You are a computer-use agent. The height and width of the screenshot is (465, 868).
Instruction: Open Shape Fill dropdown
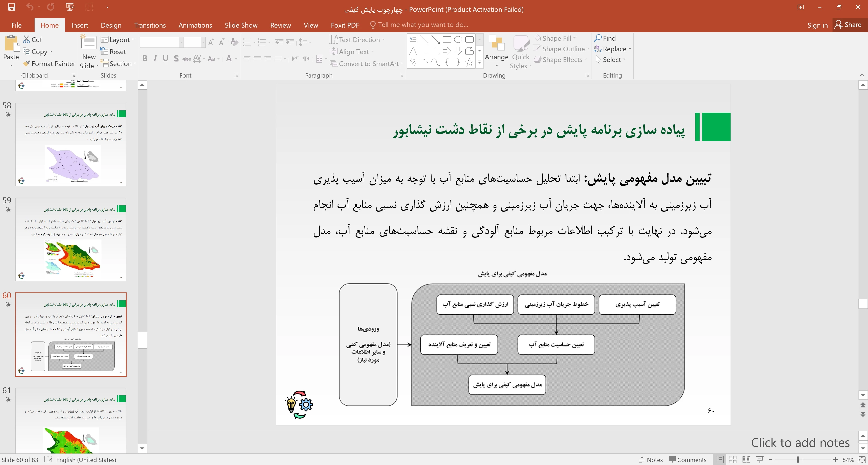[x=555, y=38]
